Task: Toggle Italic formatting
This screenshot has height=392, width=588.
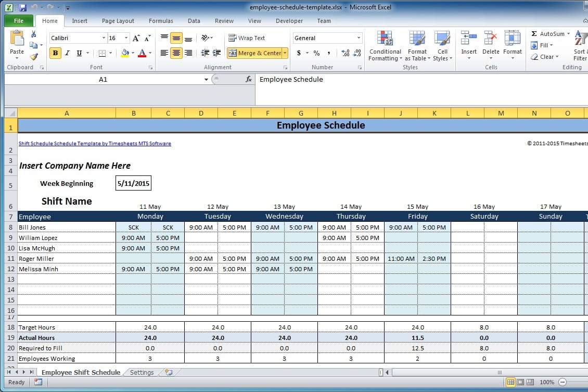Action: pos(67,53)
